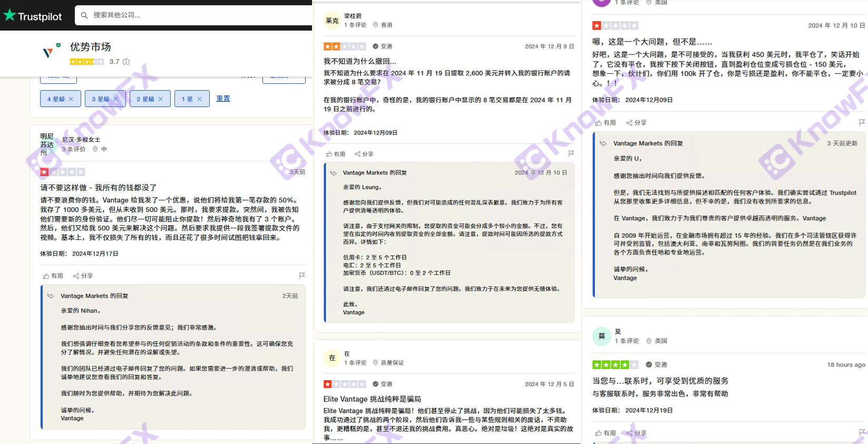Screen dimensions: 868x444
Task: Click the 受邀 verified badge in 莫's review
Action: tap(657, 364)
